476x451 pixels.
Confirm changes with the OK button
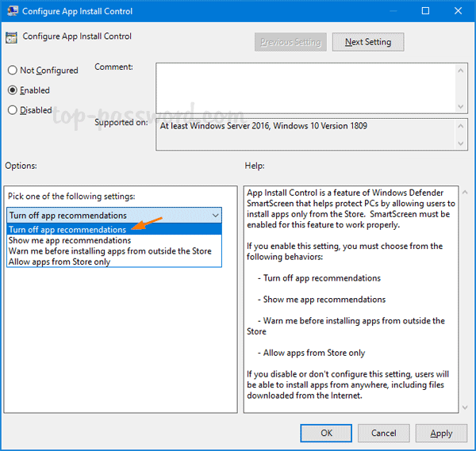pyautogui.click(x=326, y=434)
